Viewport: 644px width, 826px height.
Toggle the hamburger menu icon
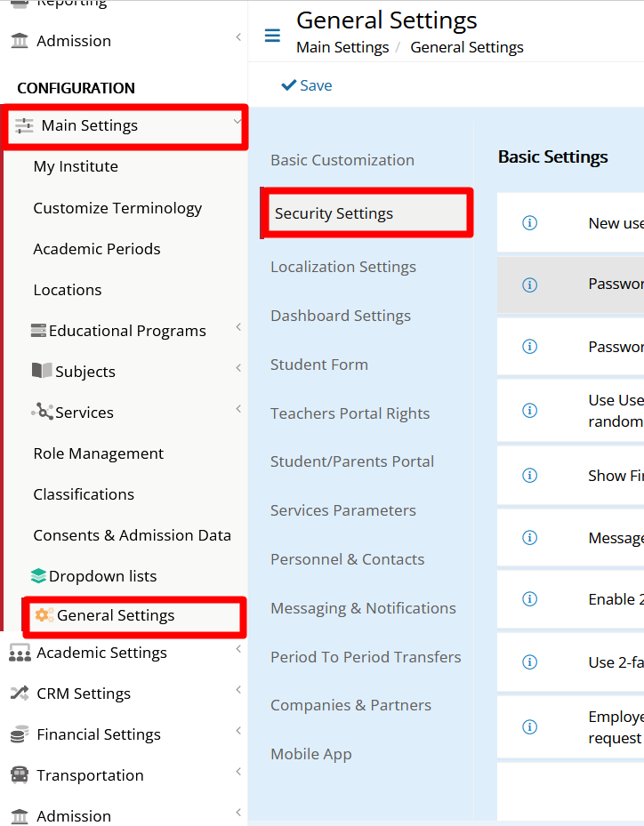(272, 36)
